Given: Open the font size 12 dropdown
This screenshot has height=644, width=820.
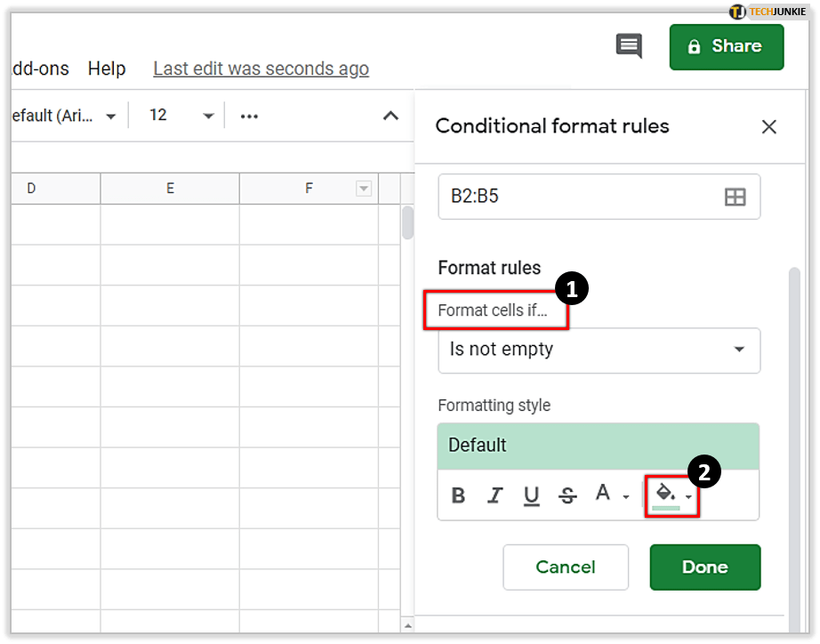Looking at the screenshot, I should (x=181, y=116).
